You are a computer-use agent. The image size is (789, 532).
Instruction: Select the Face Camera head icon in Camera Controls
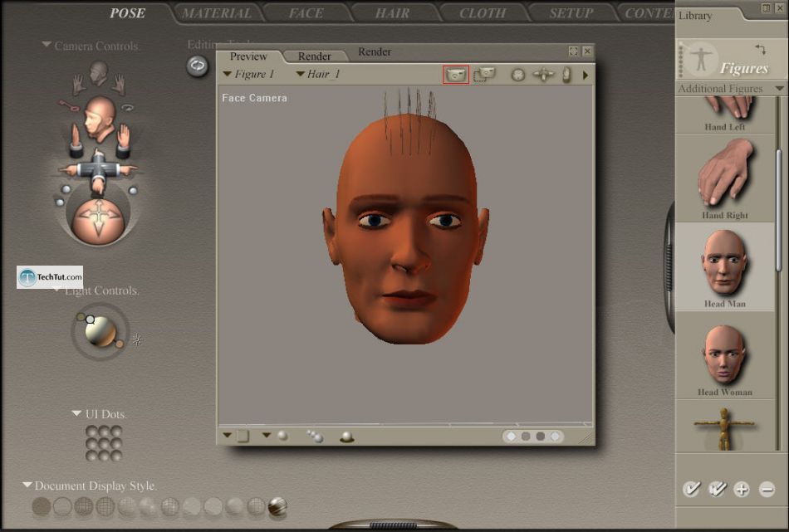point(99,73)
